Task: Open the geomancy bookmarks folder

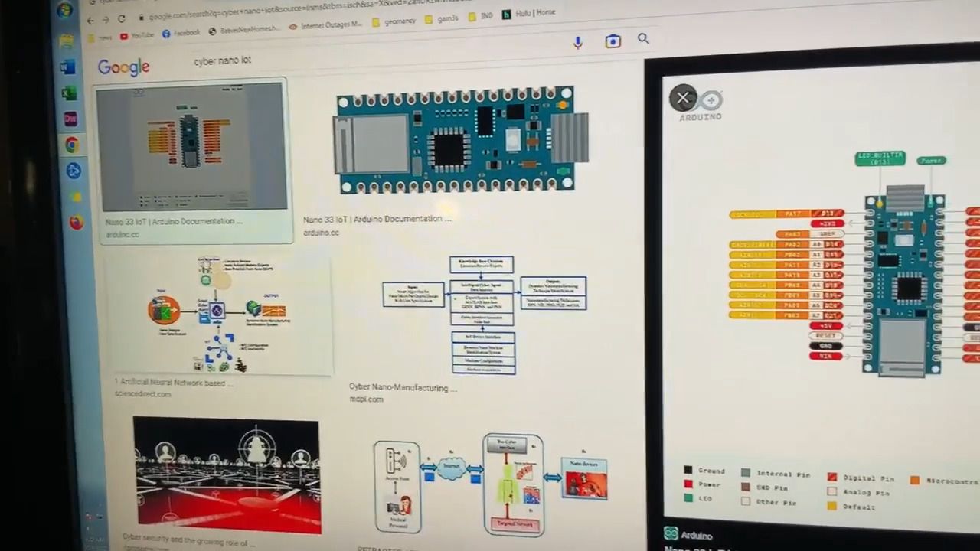Action: (394, 22)
